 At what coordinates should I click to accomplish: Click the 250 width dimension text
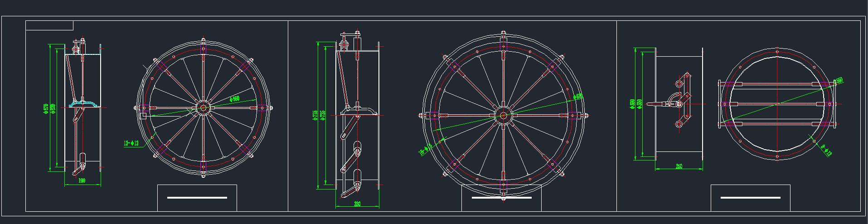click(x=679, y=166)
